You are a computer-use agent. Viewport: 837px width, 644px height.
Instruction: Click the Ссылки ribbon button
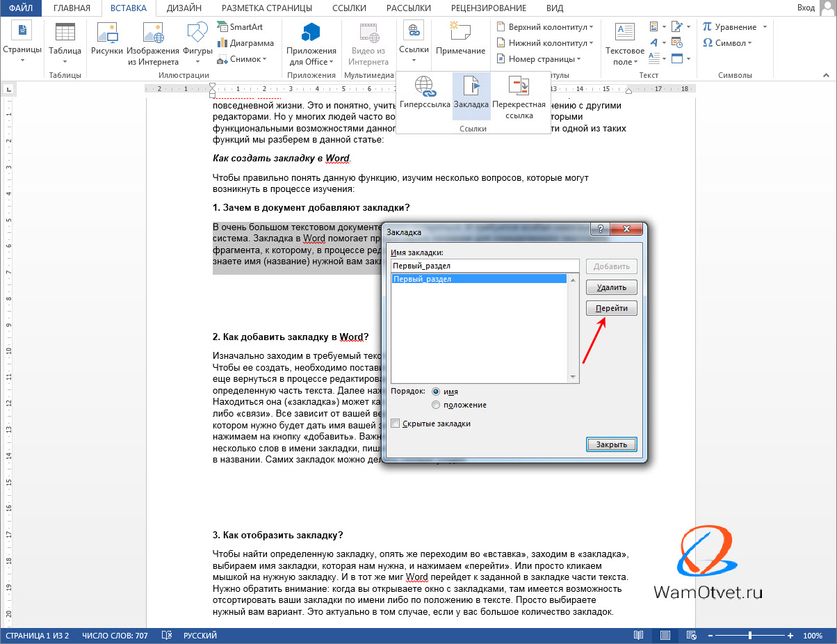pyautogui.click(x=414, y=42)
